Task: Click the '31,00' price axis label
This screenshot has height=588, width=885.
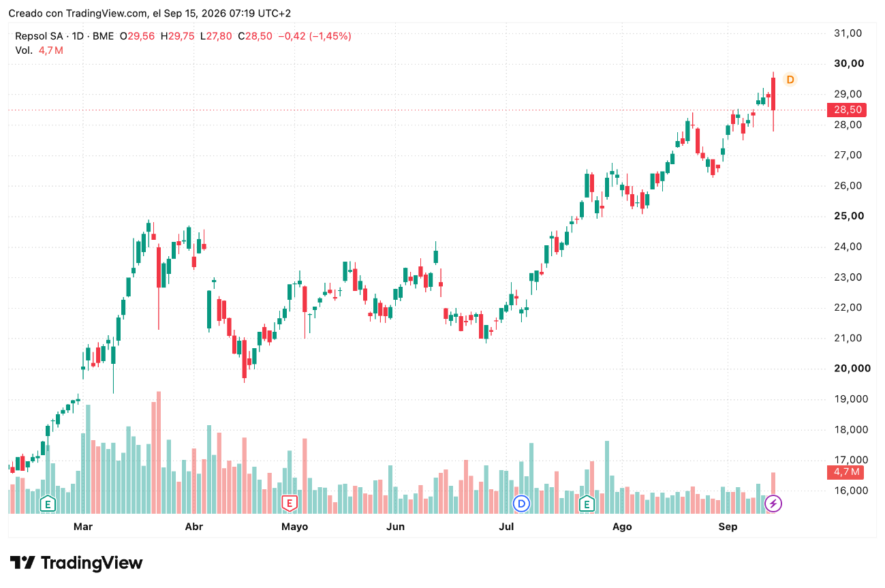Action: pyautogui.click(x=849, y=33)
